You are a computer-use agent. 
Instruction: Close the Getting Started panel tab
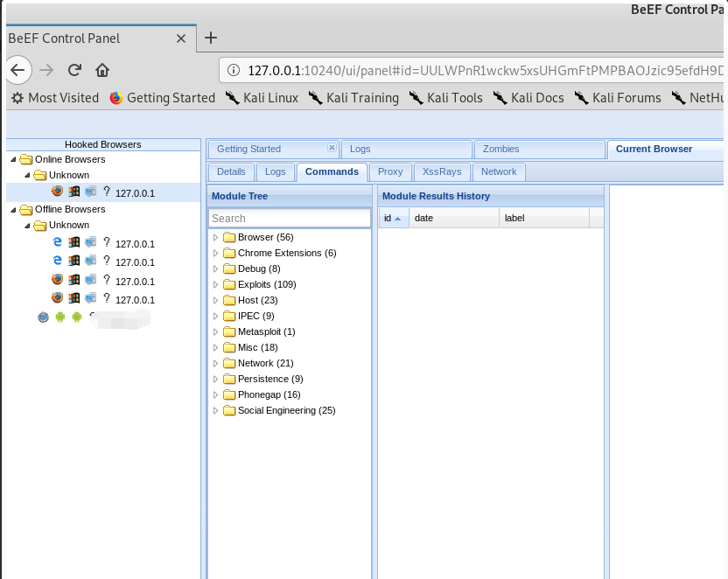pos(332,147)
